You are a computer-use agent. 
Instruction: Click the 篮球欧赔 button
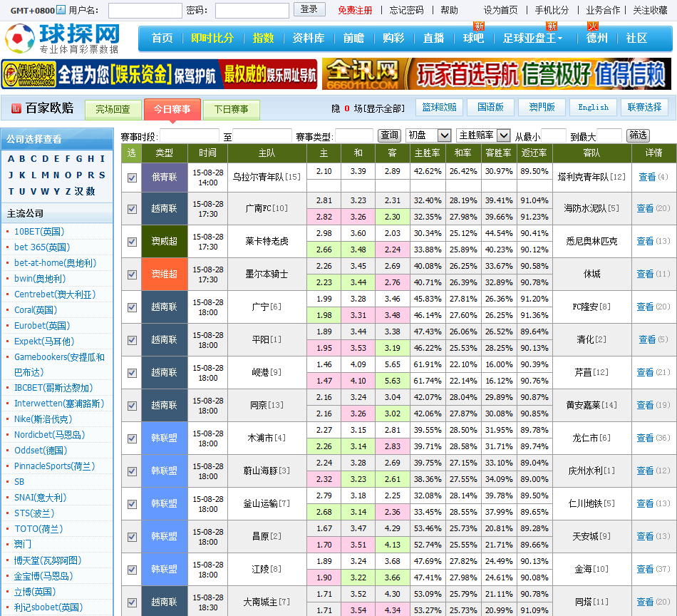(x=439, y=107)
